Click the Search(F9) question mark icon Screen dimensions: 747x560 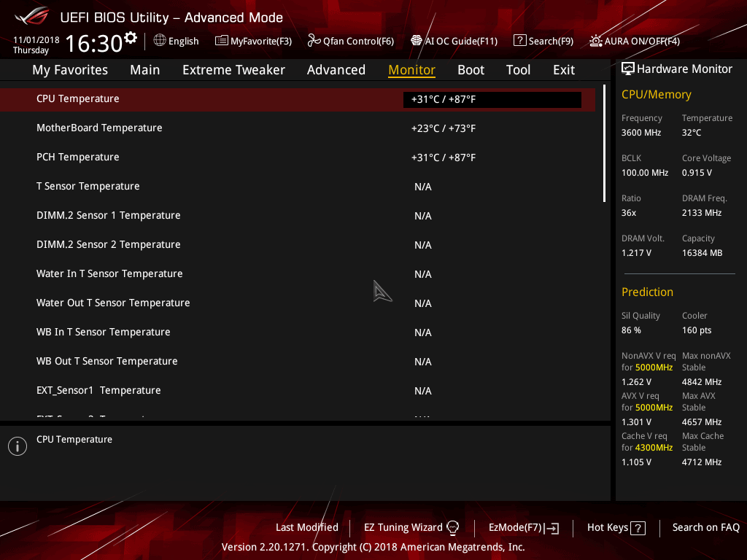pos(519,41)
